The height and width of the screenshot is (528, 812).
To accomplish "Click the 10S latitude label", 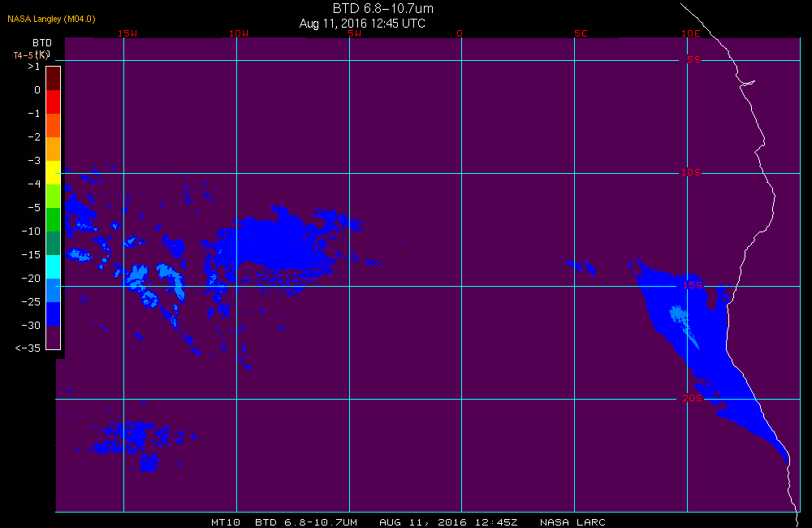I will click(691, 172).
